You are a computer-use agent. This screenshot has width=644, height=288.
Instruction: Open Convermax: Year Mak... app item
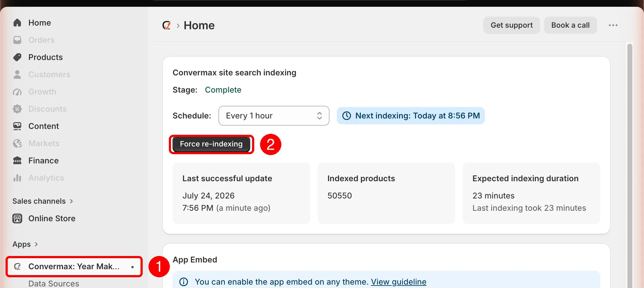click(x=74, y=266)
